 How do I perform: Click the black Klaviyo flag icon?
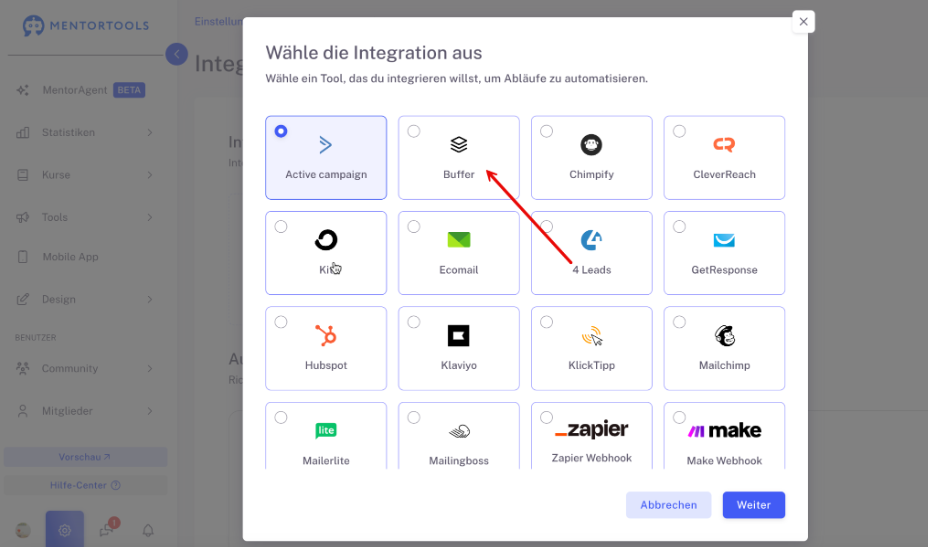459,336
